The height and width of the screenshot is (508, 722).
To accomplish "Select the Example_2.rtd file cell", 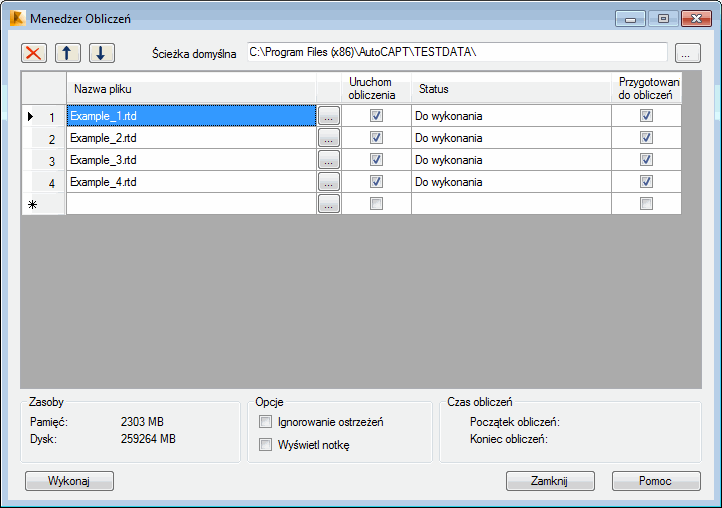I will pyautogui.click(x=192, y=138).
